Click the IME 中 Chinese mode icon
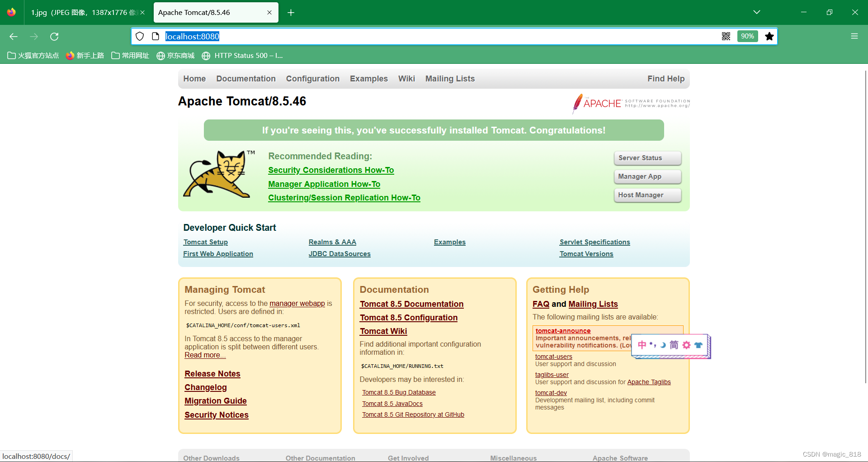The width and height of the screenshot is (868, 462). (642, 345)
